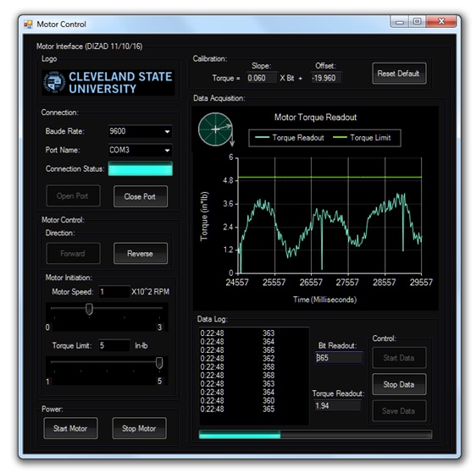Image resolution: width=476 pixels, height=473 pixels.
Task: Click the Close Port button
Action: point(141,196)
